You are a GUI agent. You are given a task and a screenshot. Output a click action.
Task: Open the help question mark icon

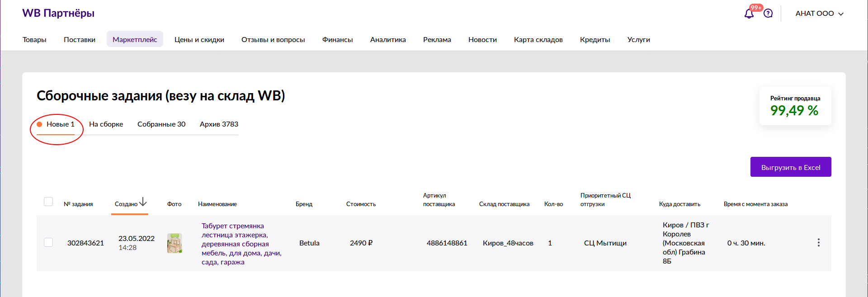[x=768, y=14]
